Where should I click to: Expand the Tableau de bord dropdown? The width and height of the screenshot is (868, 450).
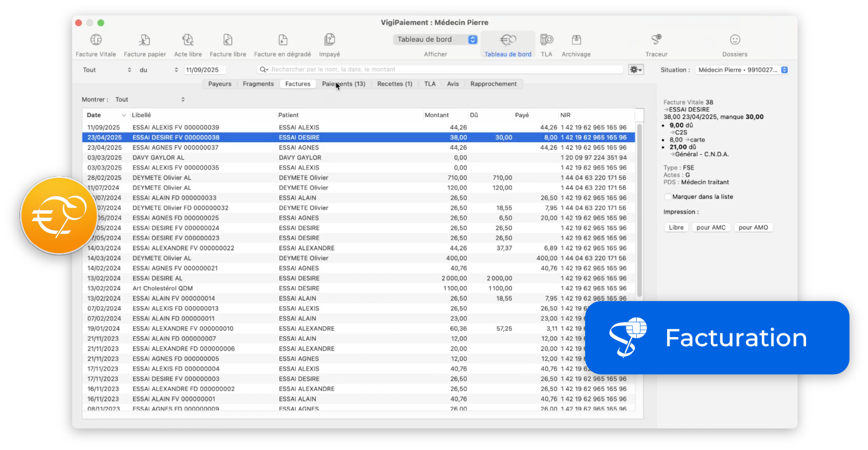click(x=435, y=39)
